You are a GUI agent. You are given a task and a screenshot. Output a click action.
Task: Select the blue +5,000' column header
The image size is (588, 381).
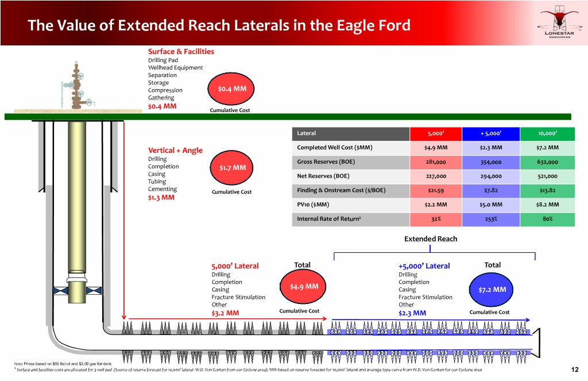click(x=491, y=134)
